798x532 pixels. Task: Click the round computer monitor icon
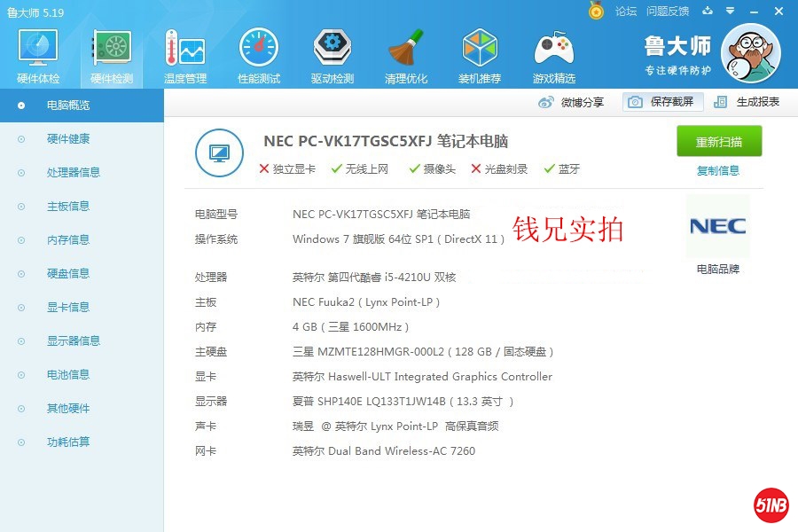click(219, 153)
